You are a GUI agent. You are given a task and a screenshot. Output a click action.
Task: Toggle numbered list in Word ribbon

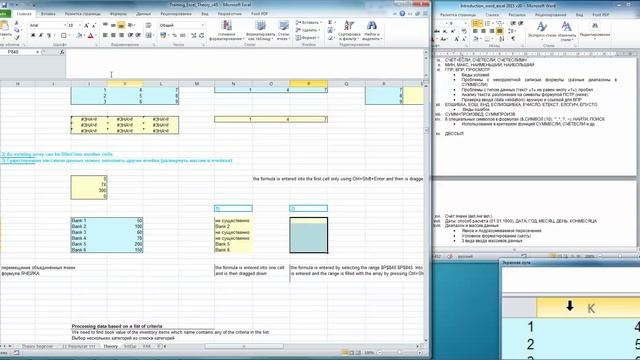click(x=488, y=23)
